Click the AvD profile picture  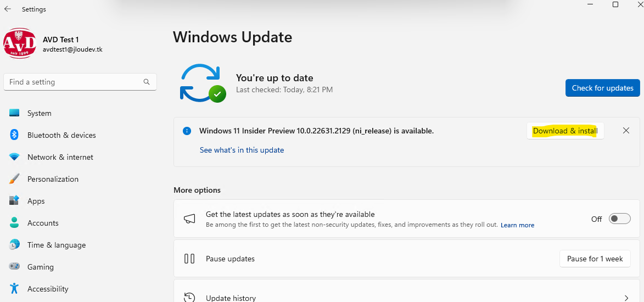pyautogui.click(x=19, y=43)
